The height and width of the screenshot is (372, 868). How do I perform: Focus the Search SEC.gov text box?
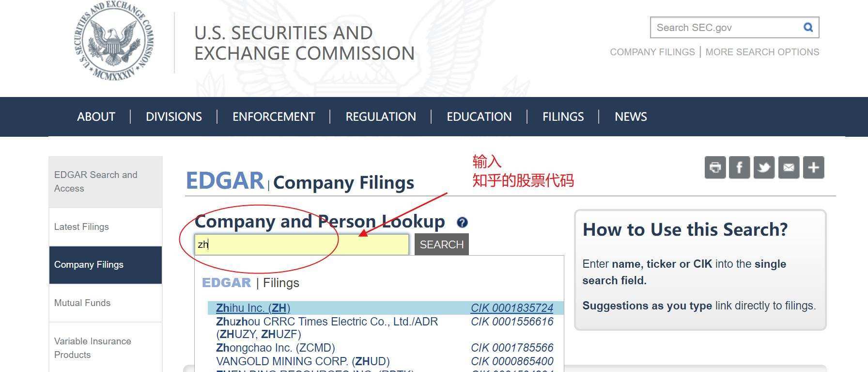pyautogui.click(x=724, y=28)
